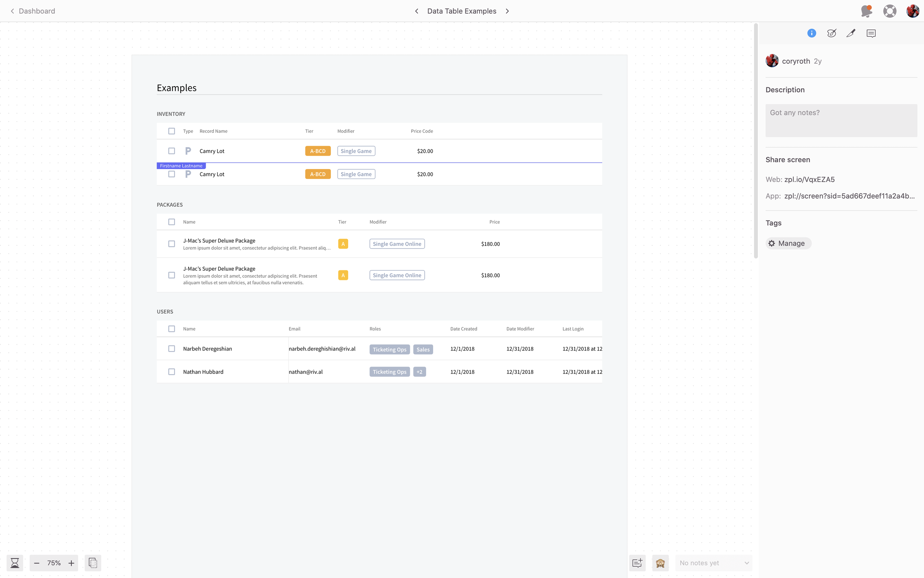Open the info tab icon
The width and height of the screenshot is (924, 578).
(x=811, y=33)
